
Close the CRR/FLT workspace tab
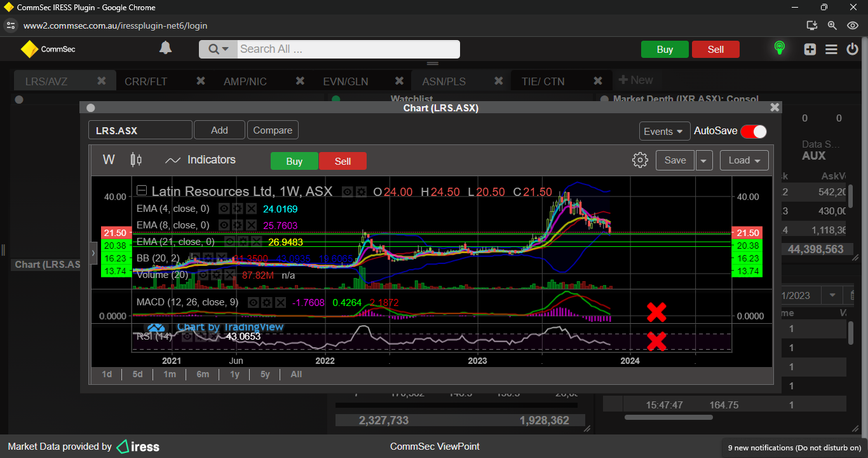pos(200,81)
